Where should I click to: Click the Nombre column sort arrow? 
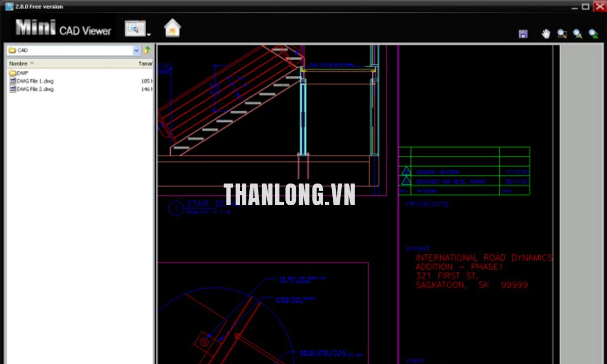click(x=32, y=64)
